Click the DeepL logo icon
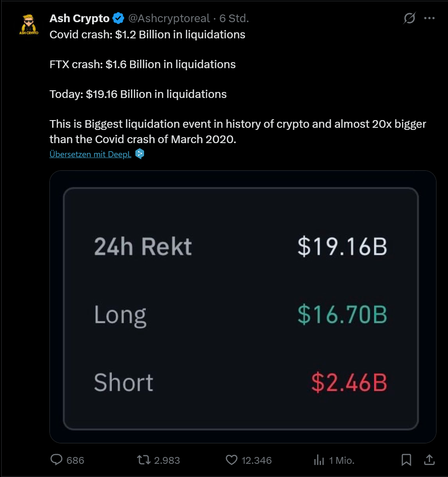The image size is (448, 477). [140, 154]
